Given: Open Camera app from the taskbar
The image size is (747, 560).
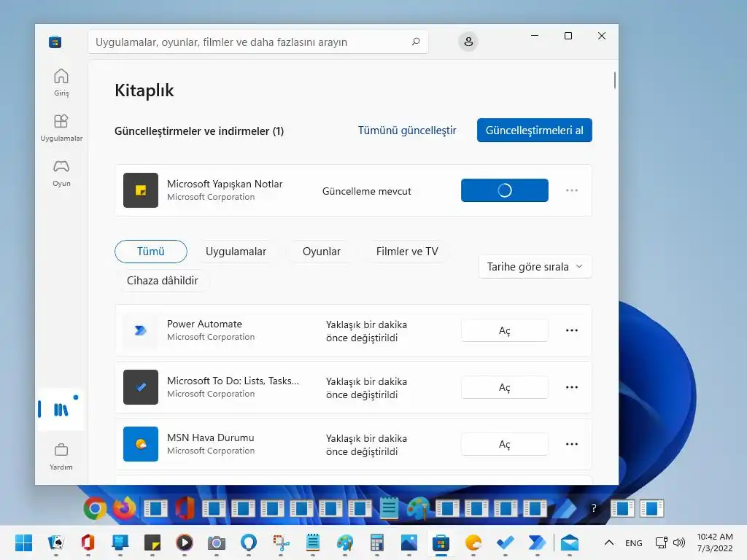Looking at the screenshot, I should pyautogui.click(x=216, y=542).
